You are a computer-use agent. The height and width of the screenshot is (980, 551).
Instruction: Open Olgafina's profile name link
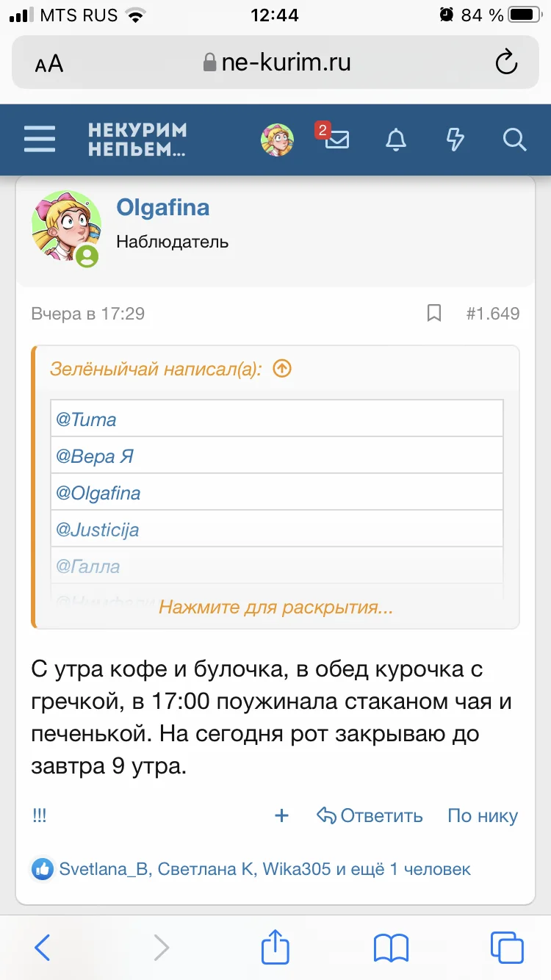(x=163, y=208)
